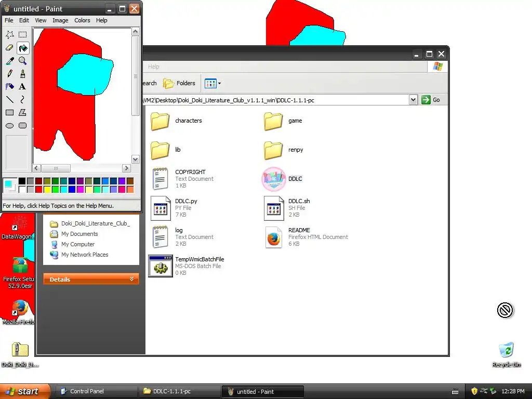Screen dimensions: 532x399
Task: Select the Recycle Bin desktop icon
Action: point(506,354)
